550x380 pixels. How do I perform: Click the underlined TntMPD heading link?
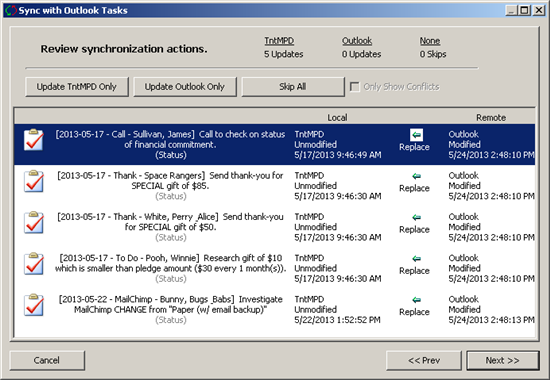pyautogui.click(x=279, y=41)
